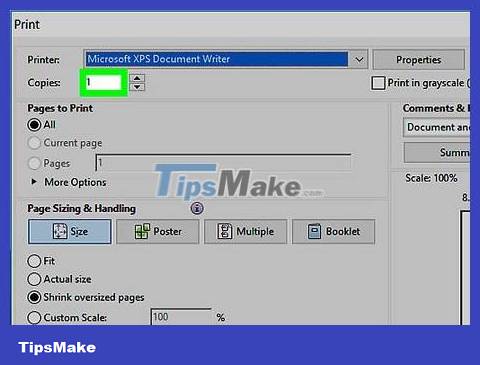480x365 pixels.
Task: Open Page Sizing info icon
Action: [x=197, y=208]
